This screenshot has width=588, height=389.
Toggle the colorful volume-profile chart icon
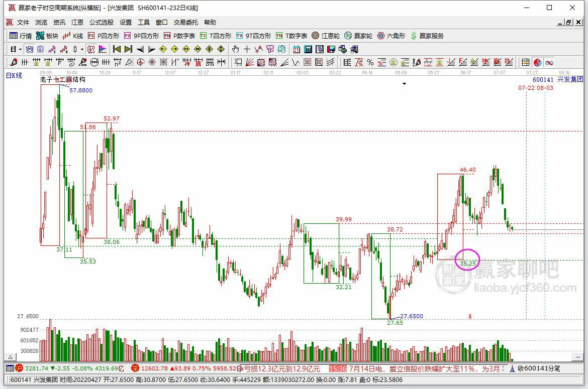click(x=103, y=49)
